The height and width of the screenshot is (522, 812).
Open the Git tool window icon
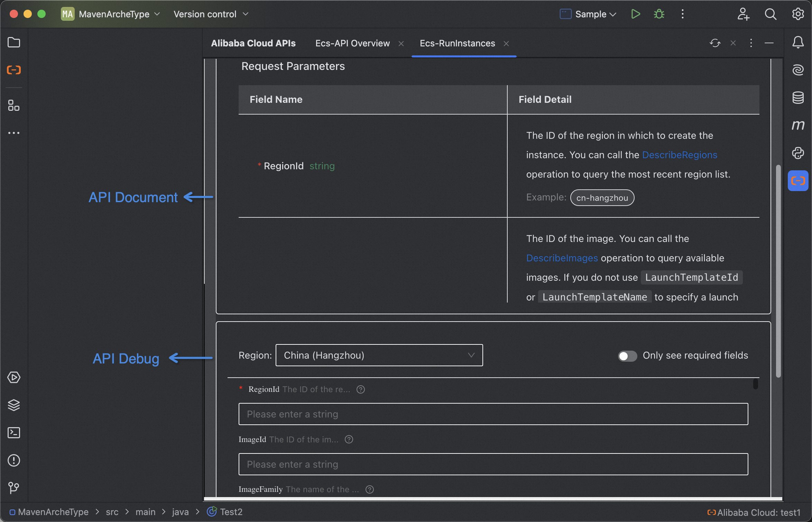14,488
